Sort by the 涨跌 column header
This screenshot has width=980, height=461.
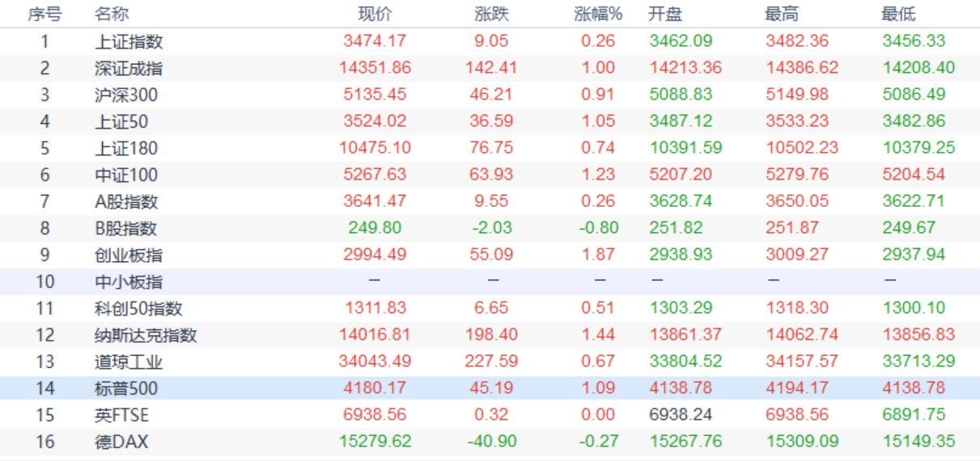[x=492, y=15]
